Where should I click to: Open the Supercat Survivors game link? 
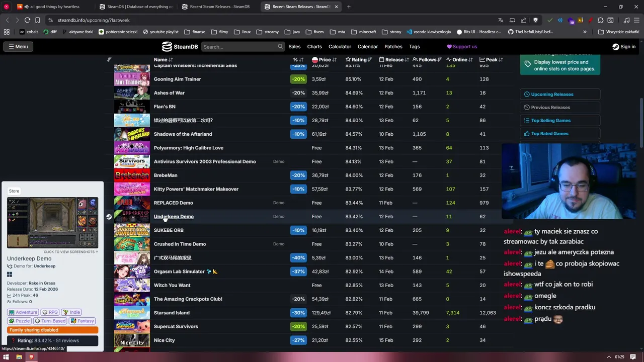(176, 327)
